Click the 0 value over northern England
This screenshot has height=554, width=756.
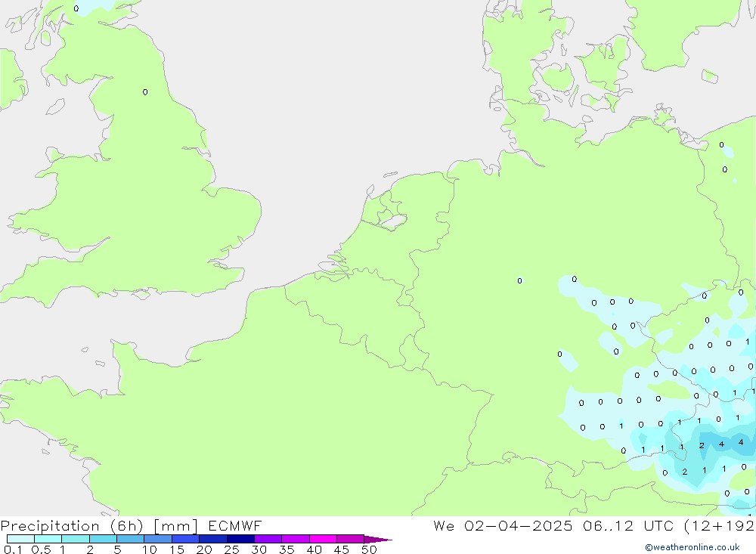[145, 92]
